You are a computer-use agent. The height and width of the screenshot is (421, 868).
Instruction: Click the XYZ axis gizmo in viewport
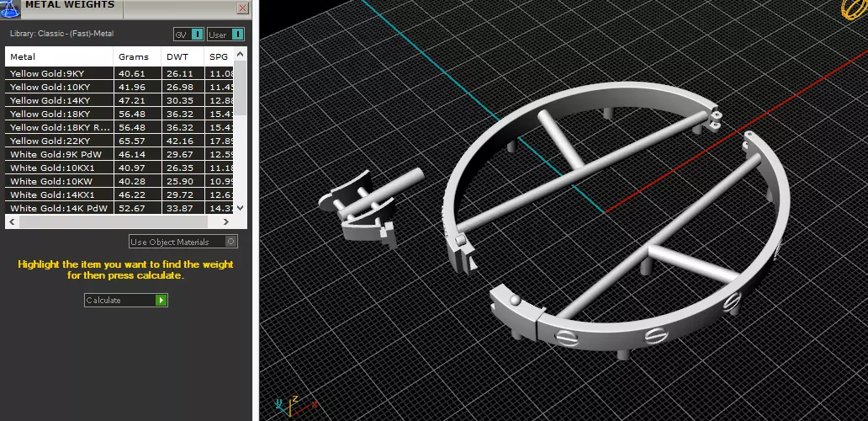click(295, 408)
